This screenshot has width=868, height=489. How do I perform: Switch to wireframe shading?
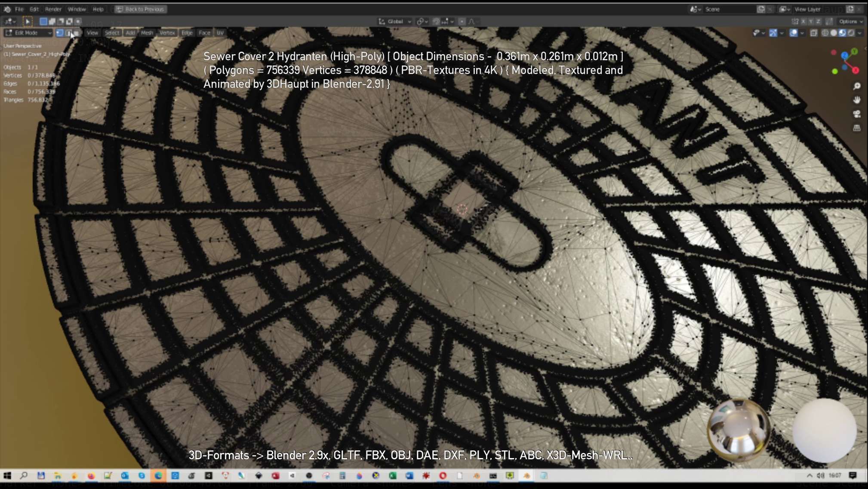coord(825,33)
